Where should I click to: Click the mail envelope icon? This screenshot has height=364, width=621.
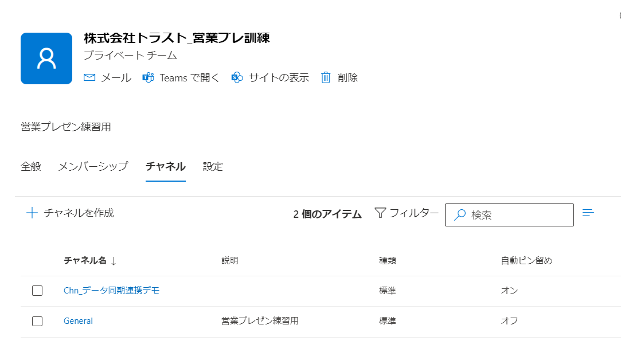[x=89, y=77]
